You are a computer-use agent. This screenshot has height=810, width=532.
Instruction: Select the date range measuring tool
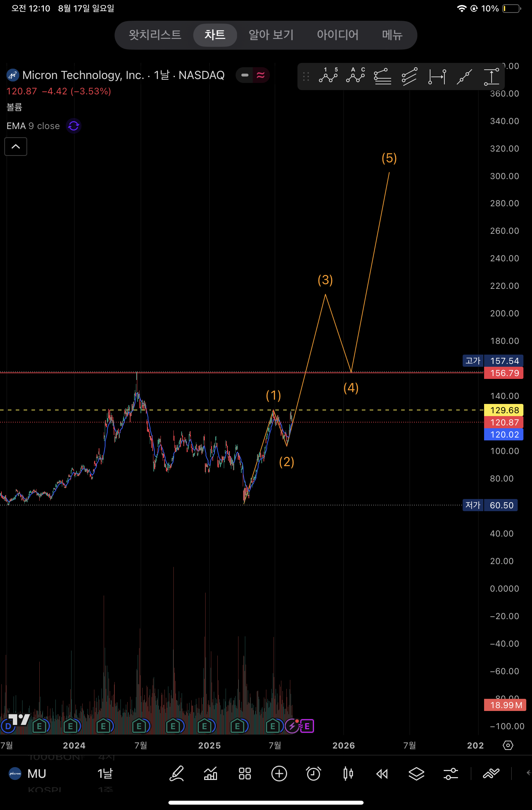437,76
